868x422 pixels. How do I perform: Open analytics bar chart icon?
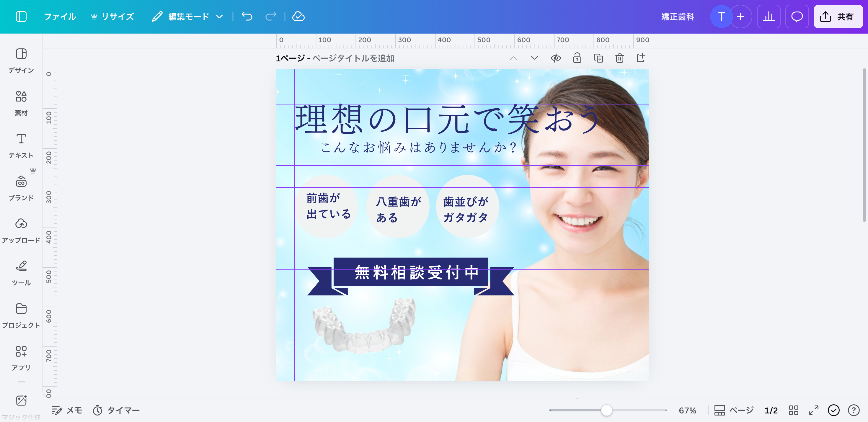tap(768, 16)
